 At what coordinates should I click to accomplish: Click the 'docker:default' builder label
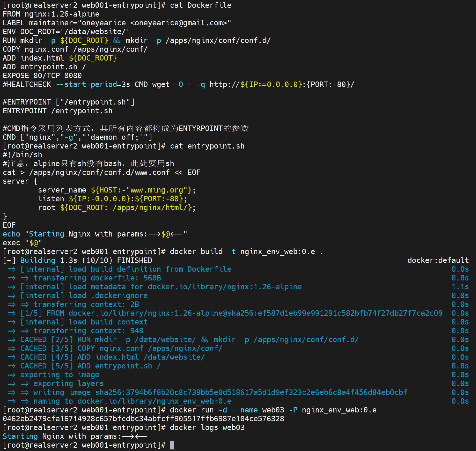pos(438,260)
